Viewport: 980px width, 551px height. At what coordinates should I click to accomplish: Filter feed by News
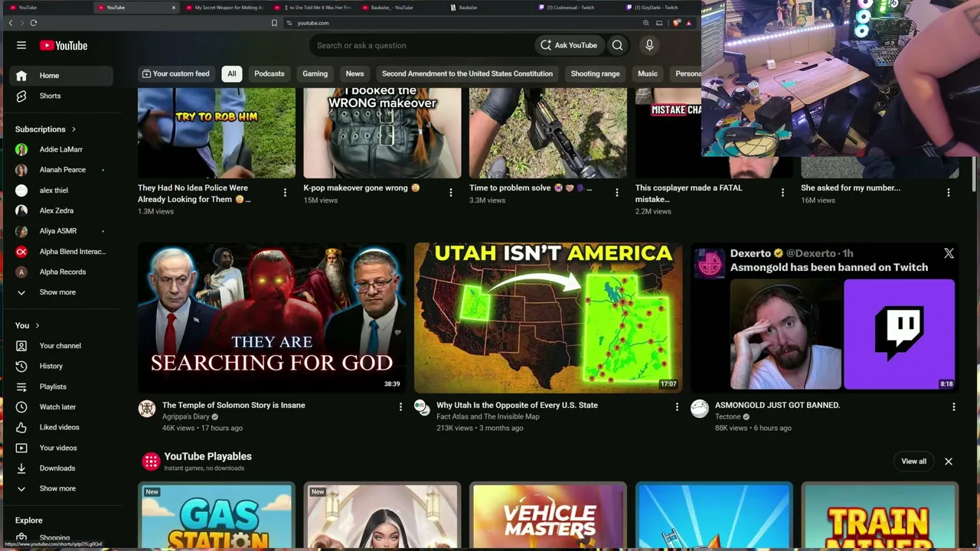click(x=354, y=73)
